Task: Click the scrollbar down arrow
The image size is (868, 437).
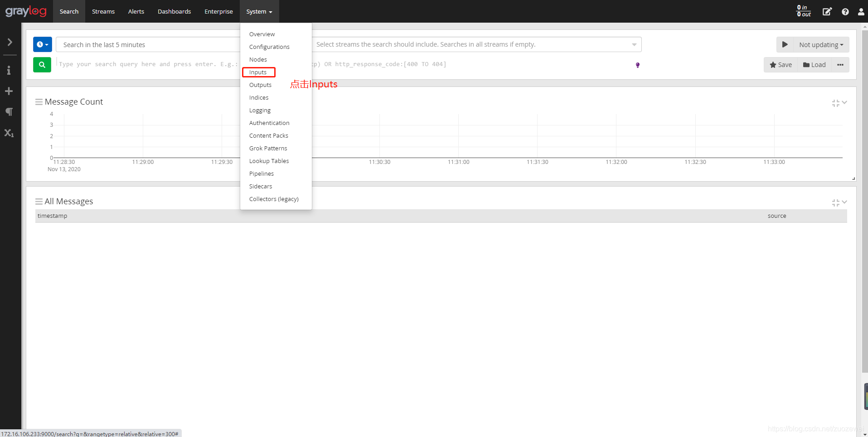Action: pos(865,434)
